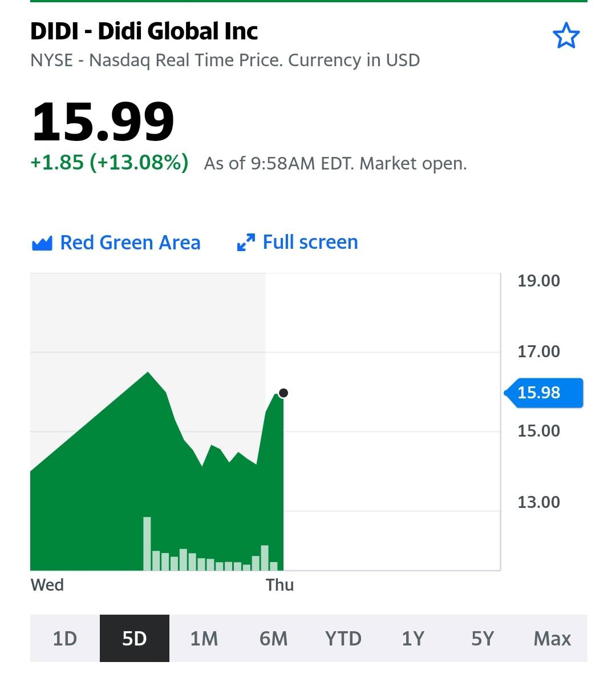Screen dimensions: 616x682
Task: Click the 15.99 stock price
Action: click(x=103, y=122)
